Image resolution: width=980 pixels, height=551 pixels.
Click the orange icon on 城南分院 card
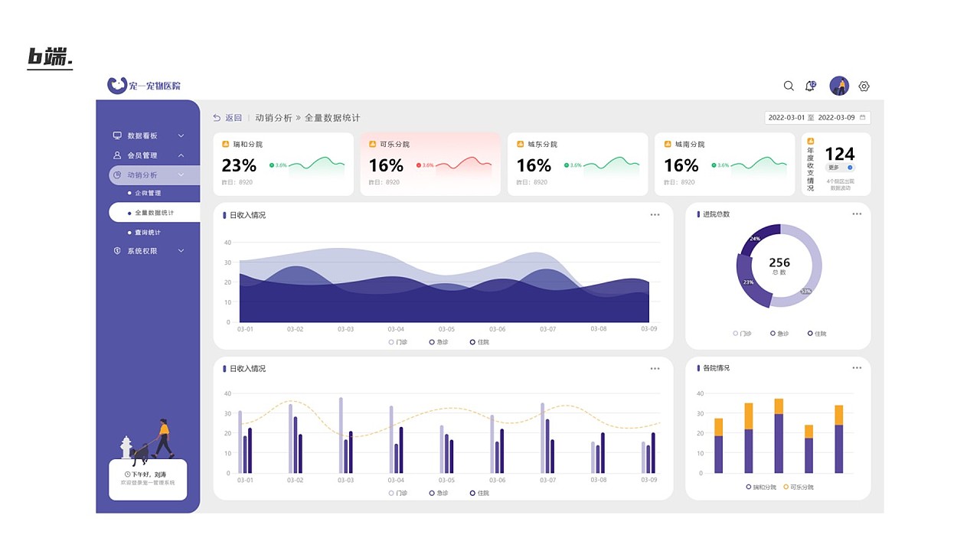point(667,144)
